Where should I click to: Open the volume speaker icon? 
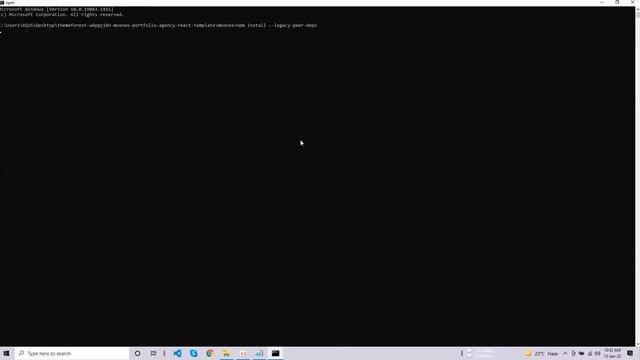597,353
